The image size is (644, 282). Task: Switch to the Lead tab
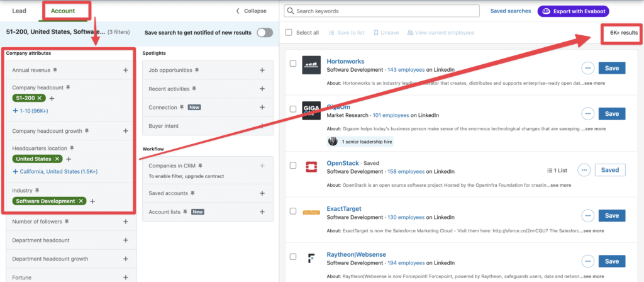click(19, 11)
